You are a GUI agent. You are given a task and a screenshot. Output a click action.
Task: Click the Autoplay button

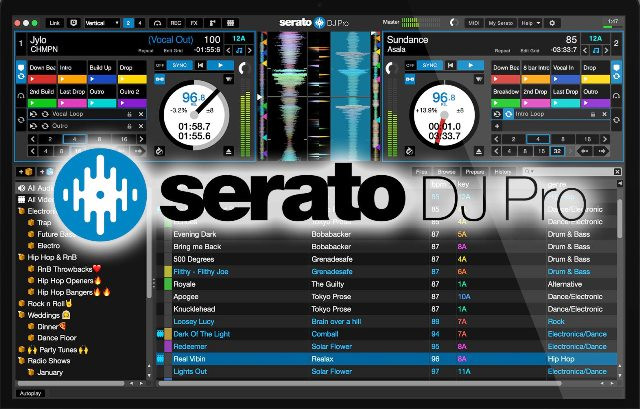coord(31,393)
